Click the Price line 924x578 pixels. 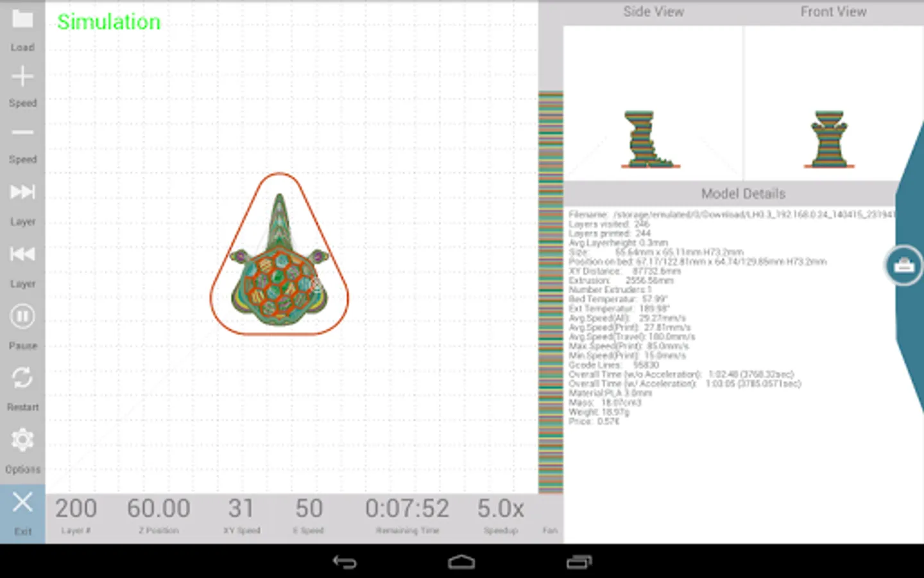coord(594,421)
